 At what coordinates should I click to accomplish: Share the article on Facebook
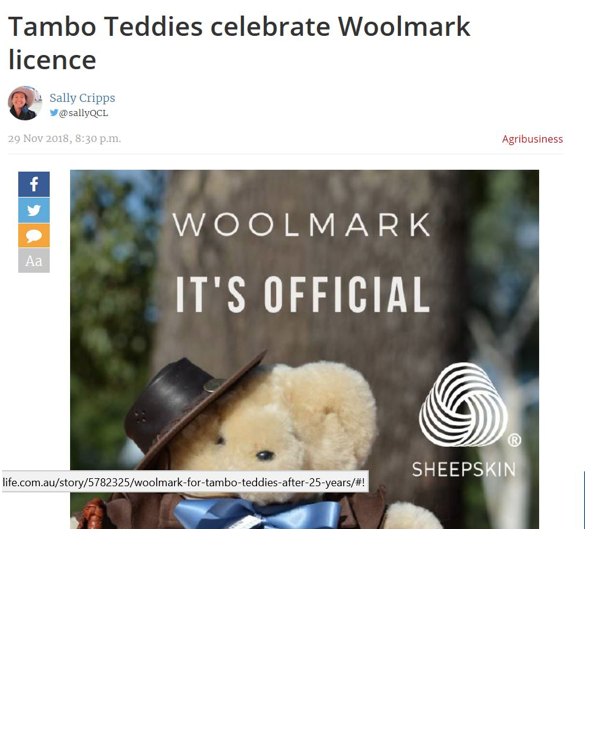tap(34, 184)
